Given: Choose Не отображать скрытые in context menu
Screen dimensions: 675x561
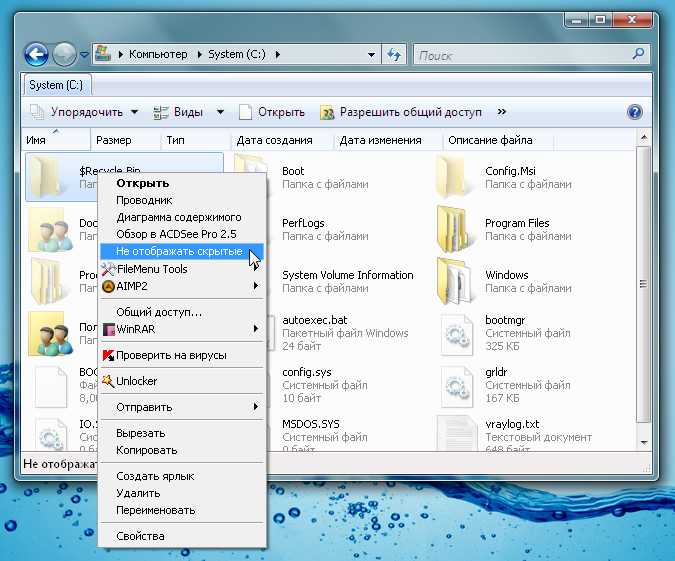Looking at the screenshot, I should coord(179,251).
